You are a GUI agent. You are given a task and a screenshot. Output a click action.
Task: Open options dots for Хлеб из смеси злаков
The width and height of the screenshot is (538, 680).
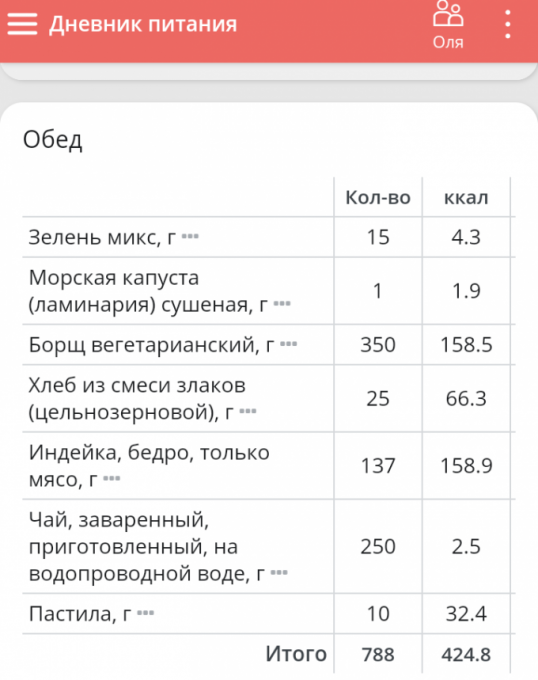[248, 411]
